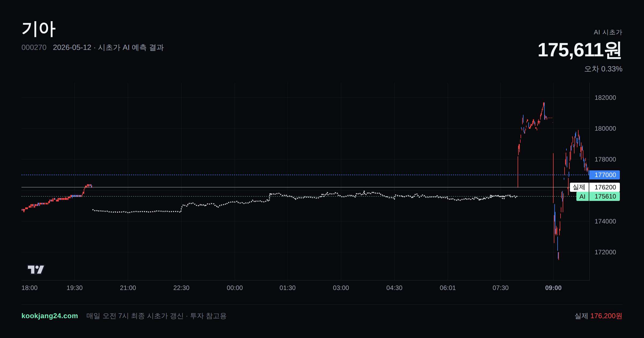This screenshot has height=338, width=644.
Task: Click the 기아 stock title
Action: (39, 29)
